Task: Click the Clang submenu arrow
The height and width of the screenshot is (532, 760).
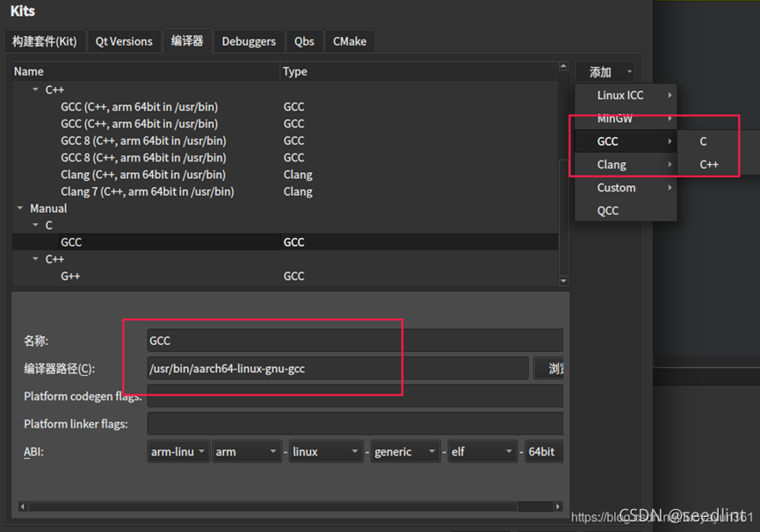Action: [x=670, y=164]
